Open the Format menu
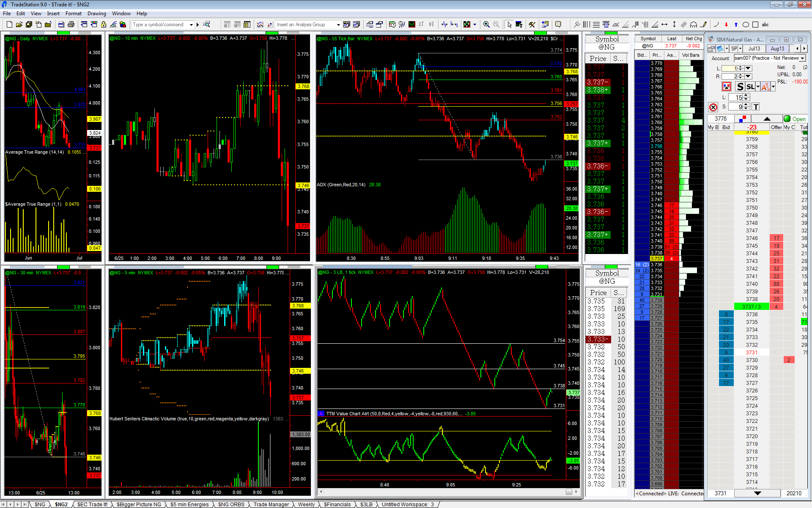Screen dimensions: 812x508 click(x=74, y=14)
